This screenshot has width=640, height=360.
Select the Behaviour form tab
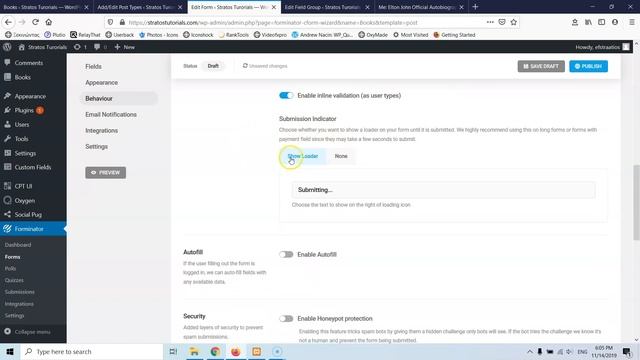(118, 98)
